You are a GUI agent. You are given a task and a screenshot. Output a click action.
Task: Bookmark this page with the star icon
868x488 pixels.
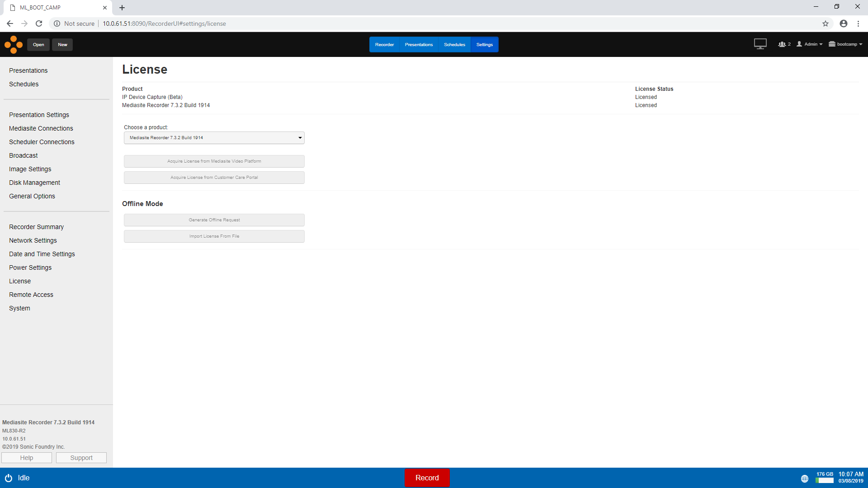pos(826,23)
